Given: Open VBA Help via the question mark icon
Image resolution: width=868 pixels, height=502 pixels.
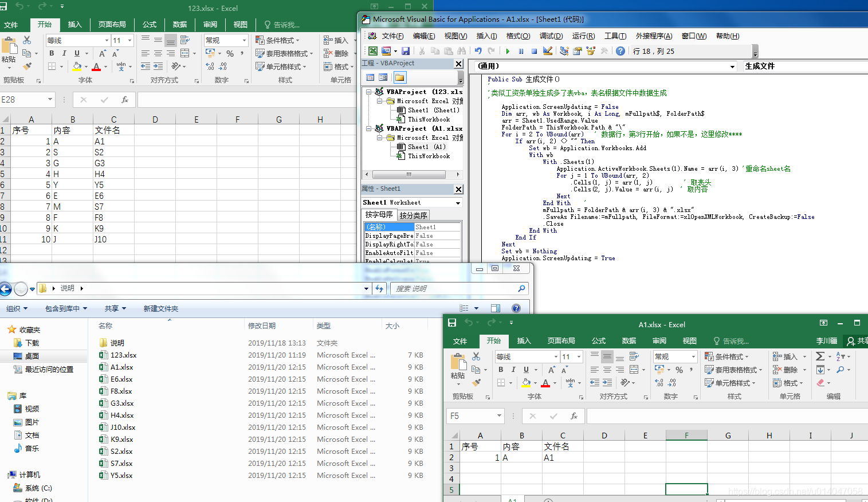Looking at the screenshot, I should 620,51.
